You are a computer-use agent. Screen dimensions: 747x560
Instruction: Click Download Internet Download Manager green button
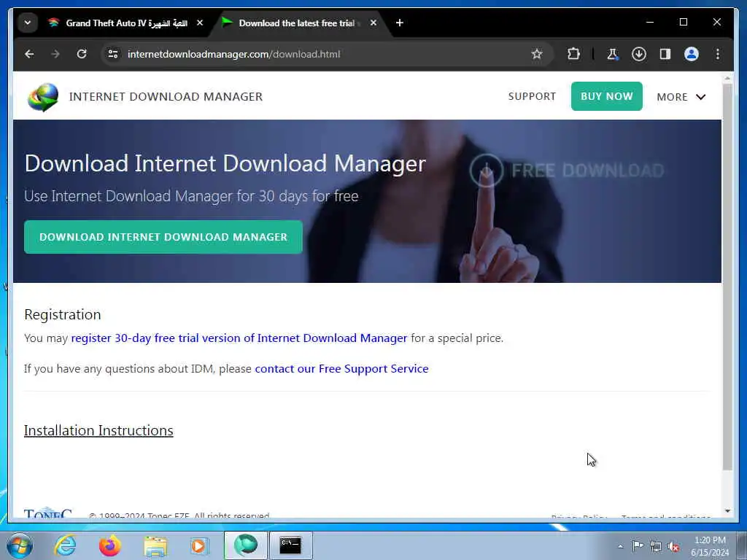pos(163,237)
